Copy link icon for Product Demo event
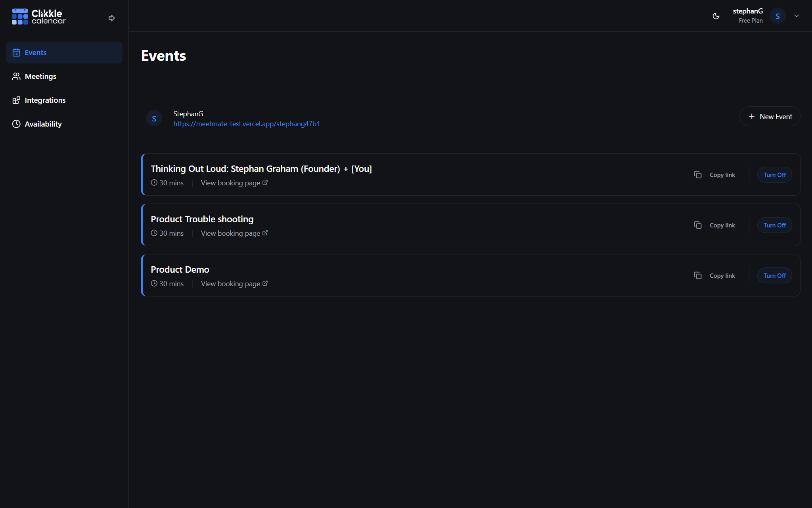This screenshot has height=508, width=812. (x=698, y=275)
